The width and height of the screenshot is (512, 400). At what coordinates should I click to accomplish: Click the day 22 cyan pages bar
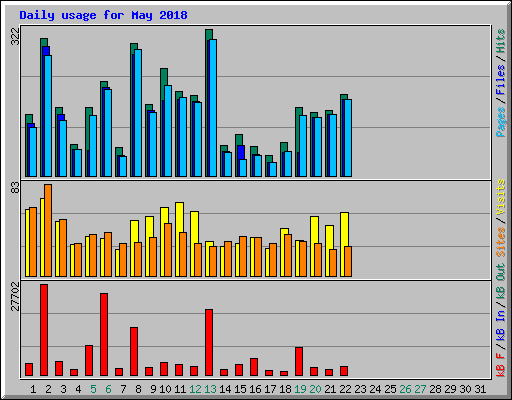click(348, 138)
